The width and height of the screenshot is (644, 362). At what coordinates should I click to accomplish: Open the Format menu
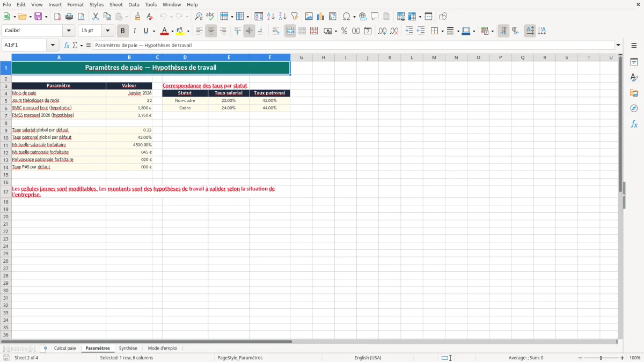[x=75, y=4]
